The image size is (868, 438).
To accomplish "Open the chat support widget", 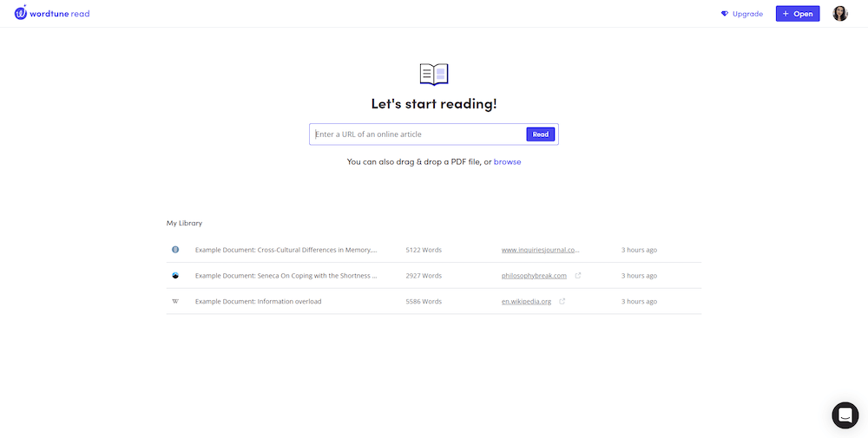I will [x=845, y=415].
